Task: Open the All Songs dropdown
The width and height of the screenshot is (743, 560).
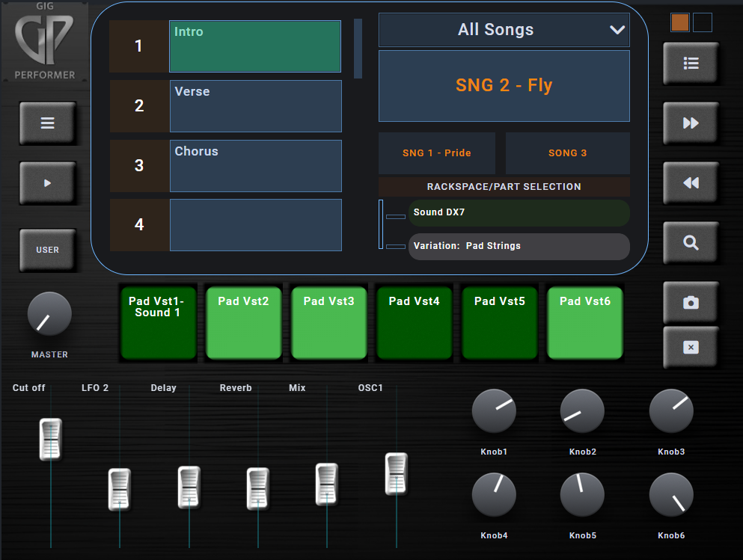Action: 504,30
